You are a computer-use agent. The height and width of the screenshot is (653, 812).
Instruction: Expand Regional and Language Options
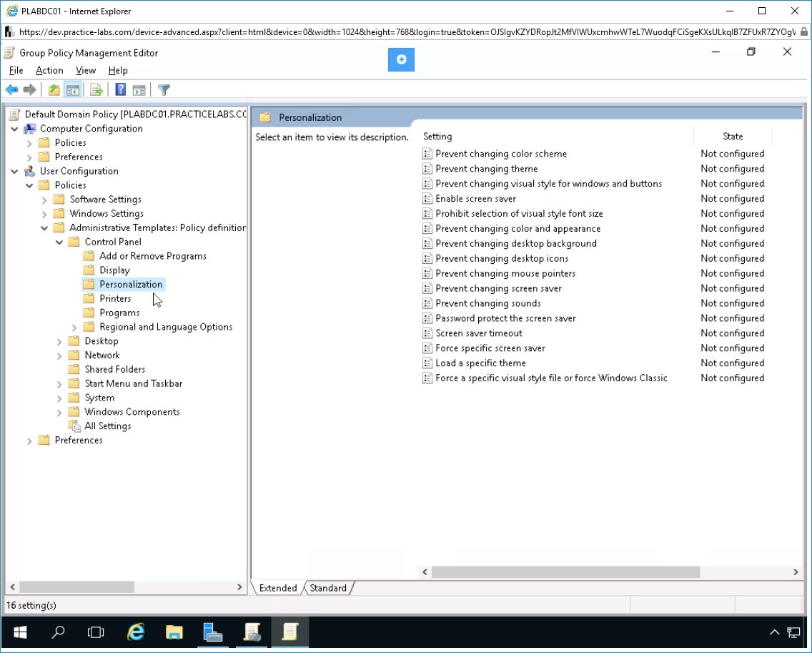tap(74, 327)
